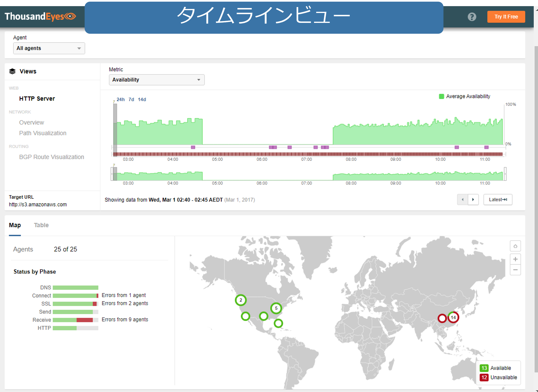Click the Views layers icon
Viewport: 538px width, 392px height.
coord(12,71)
